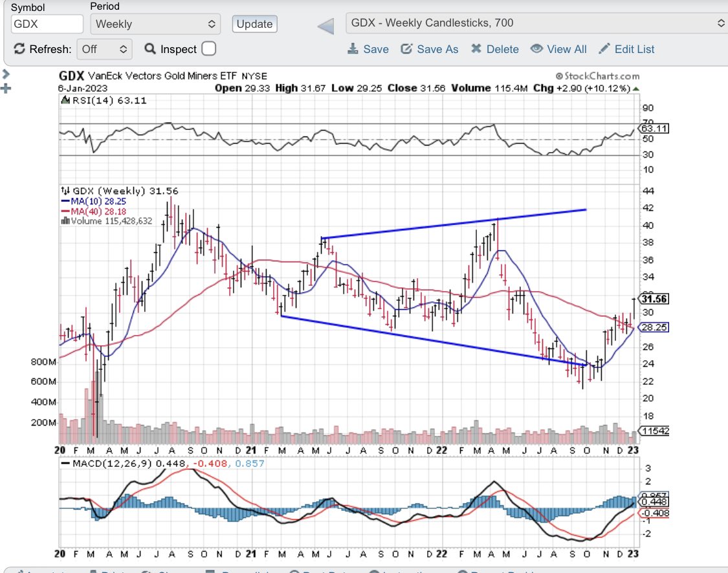Click the Delete X icon
The image size is (728, 573).
[x=476, y=49]
